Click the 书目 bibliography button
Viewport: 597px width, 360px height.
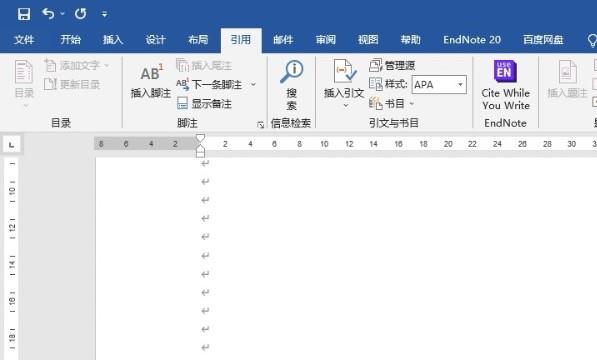pyautogui.click(x=391, y=103)
